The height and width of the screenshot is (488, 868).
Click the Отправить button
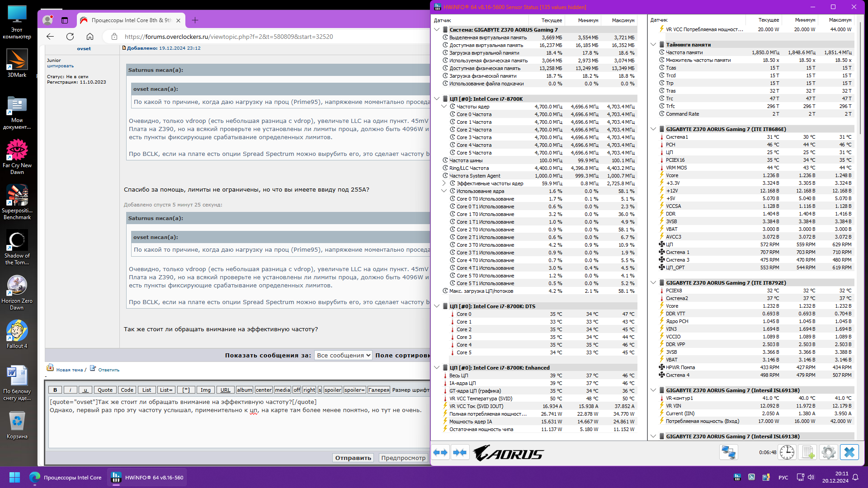(x=353, y=458)
